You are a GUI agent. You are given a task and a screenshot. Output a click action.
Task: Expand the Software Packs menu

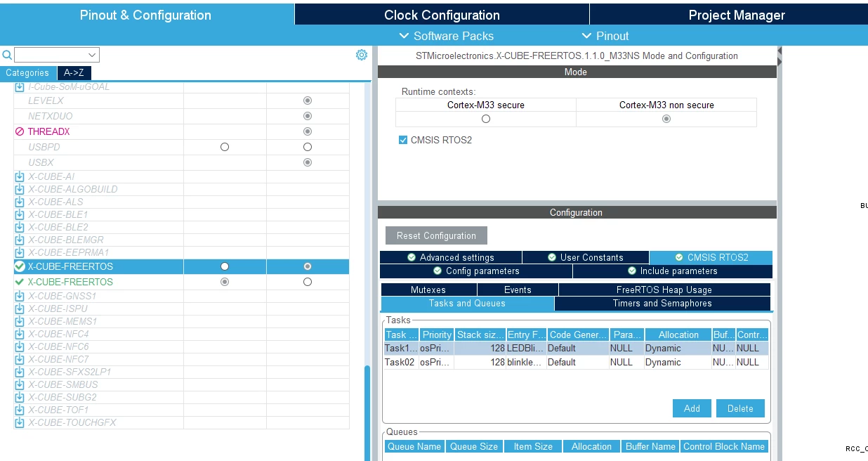(x=446, y=36)
